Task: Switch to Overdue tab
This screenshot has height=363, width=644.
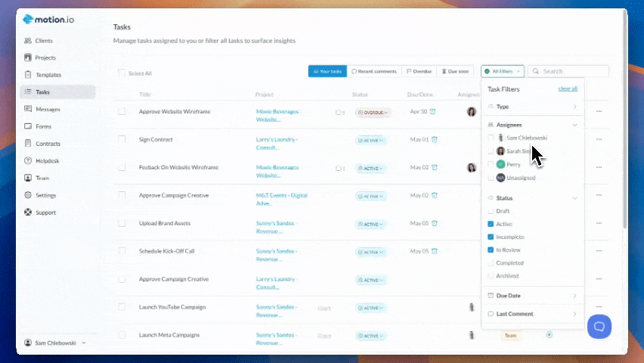Action: [x=419, y=71]
